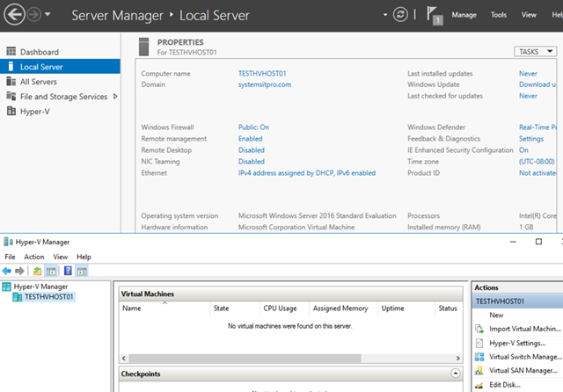Open the Manage menu

[x=464, y=15]
